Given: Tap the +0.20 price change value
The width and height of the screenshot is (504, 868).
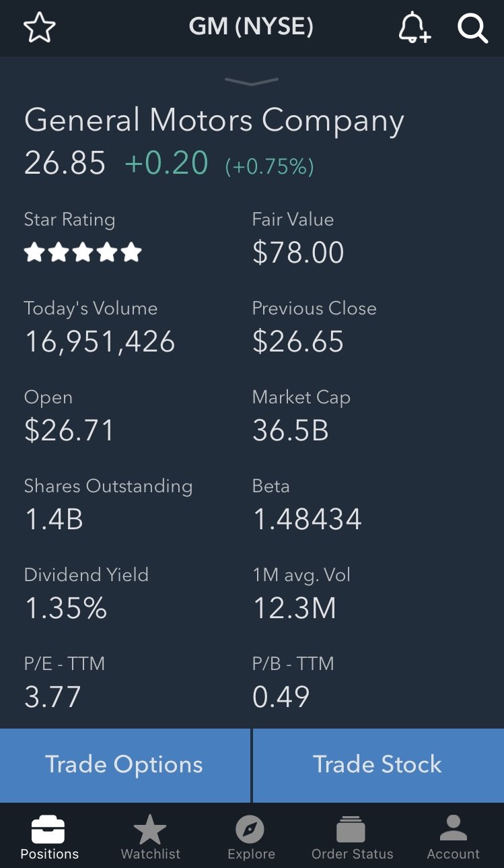Looking at the screenshot, I should pyautogui.click(x=166, y=164).
